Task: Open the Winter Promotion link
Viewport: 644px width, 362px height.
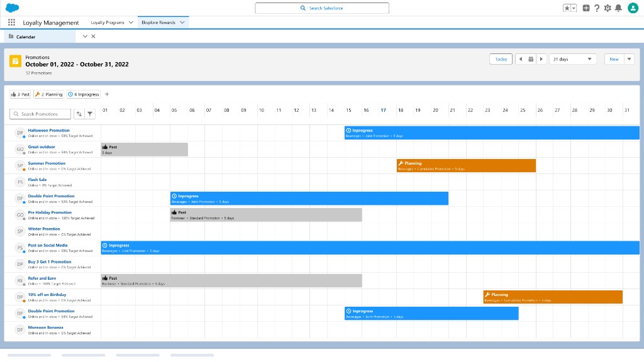Action: 44,229
